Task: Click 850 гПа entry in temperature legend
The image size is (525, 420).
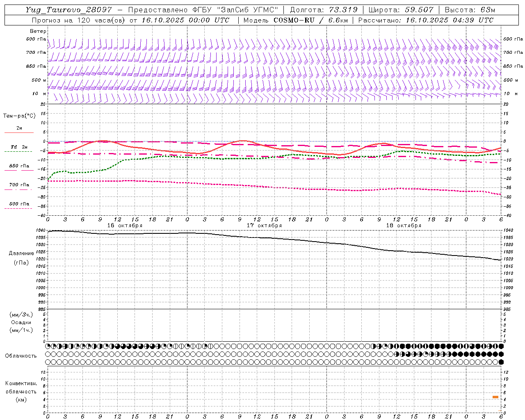Action: tap(19, 166)
